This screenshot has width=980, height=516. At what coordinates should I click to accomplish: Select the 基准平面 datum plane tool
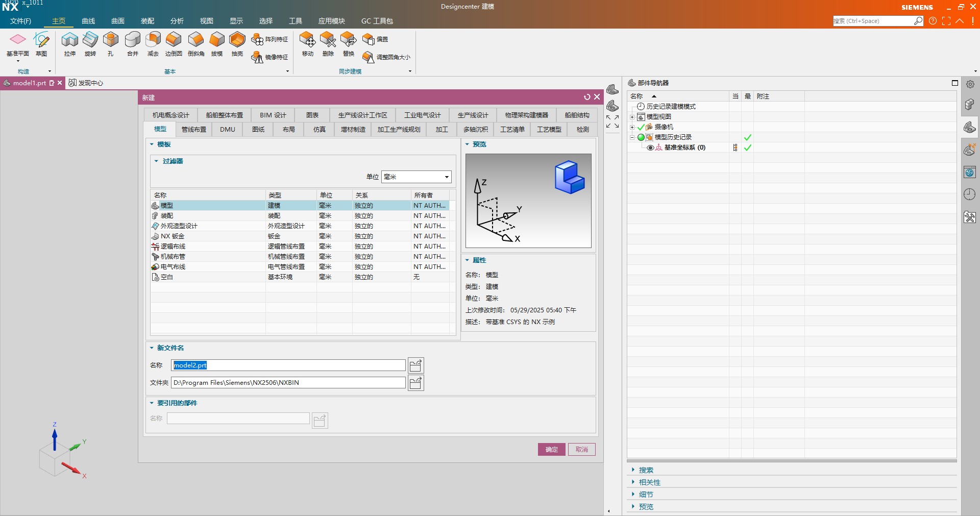tap(18, 44)
